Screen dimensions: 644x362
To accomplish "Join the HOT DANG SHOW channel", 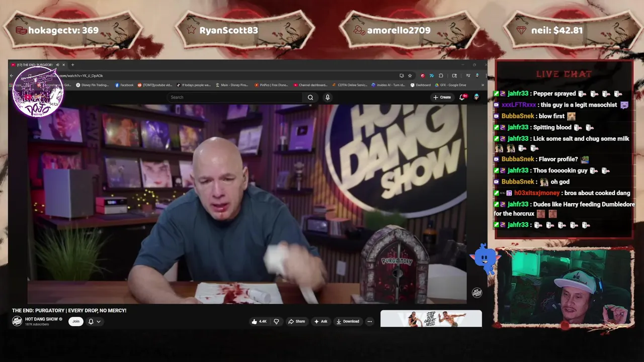I will [x=76, y=321].
